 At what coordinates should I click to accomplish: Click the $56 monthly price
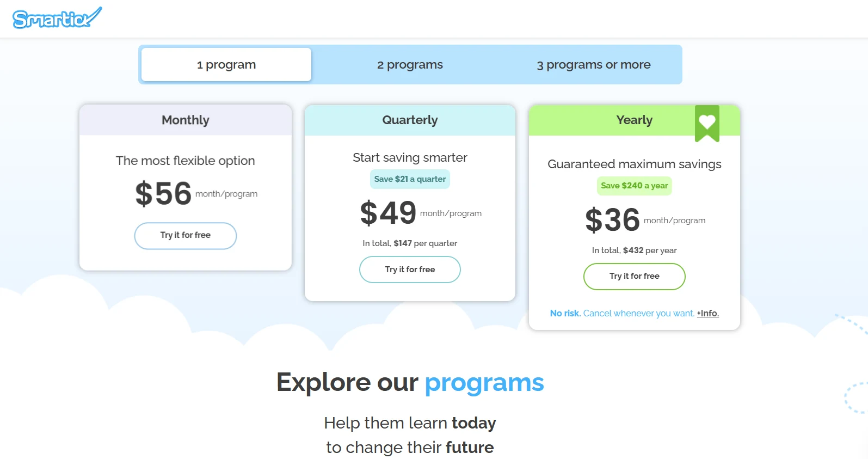click(x=163, y=194)
